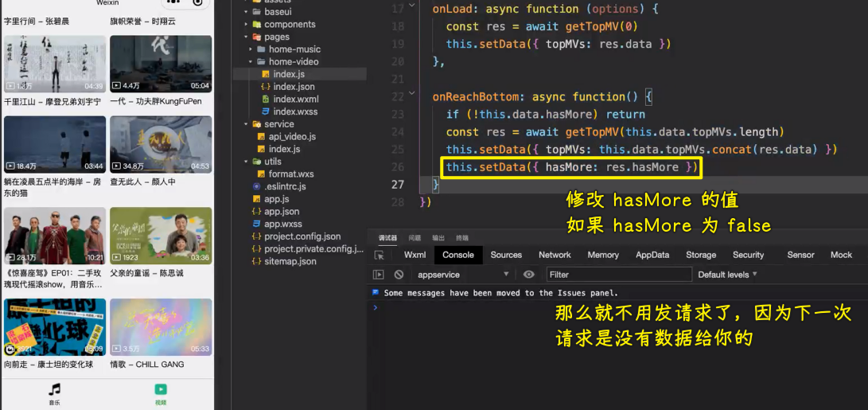This screenshot has width=868, height=410.
Task: Switch to the Sensor tab
Action: point(800,255)
